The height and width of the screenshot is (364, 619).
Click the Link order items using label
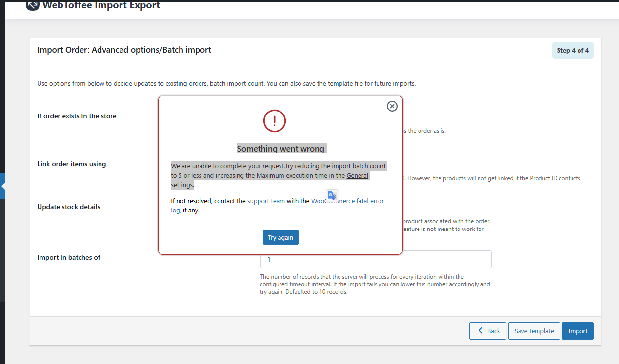point(71,164)
